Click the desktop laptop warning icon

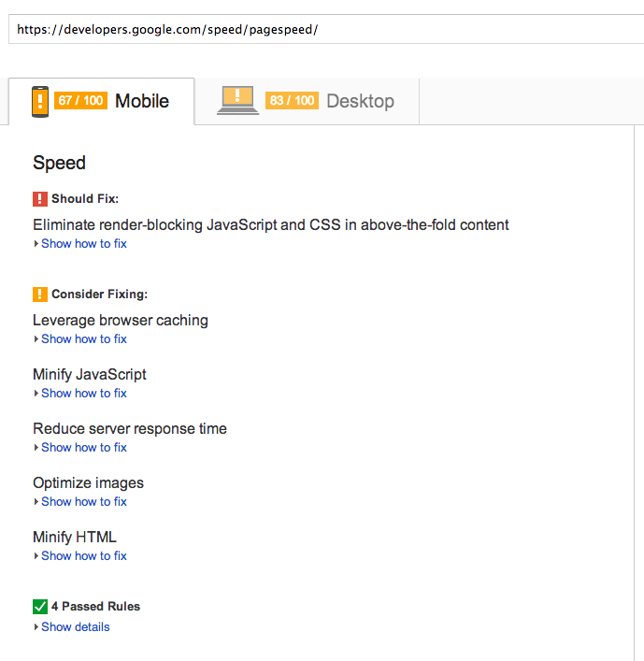coord(237,100)
